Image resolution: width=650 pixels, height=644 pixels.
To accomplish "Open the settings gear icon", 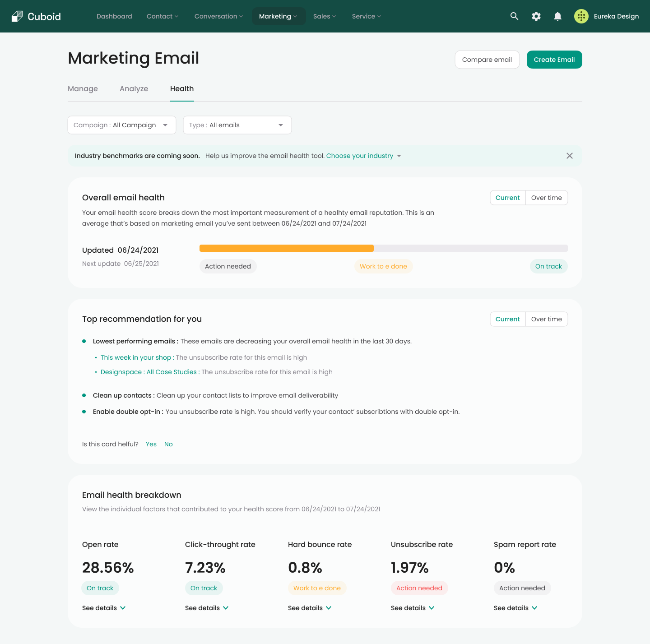I will (x=536, y=16).
